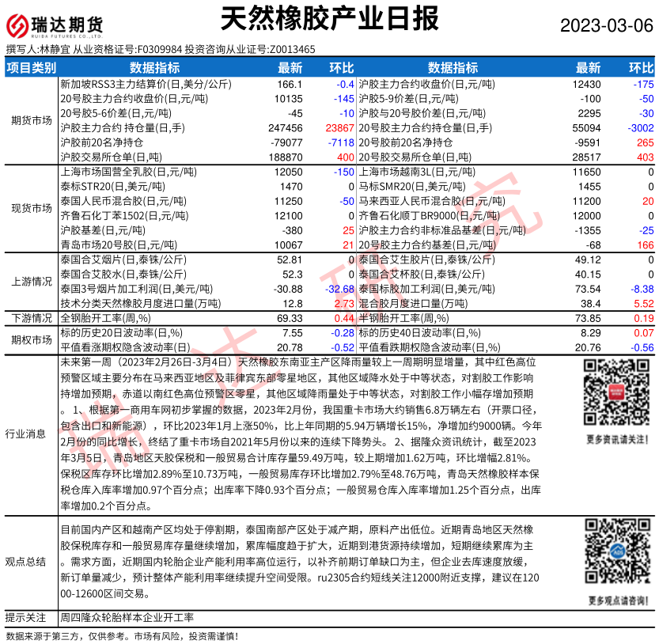
Task: Click the 提示关注 row label
Action: 31,617
